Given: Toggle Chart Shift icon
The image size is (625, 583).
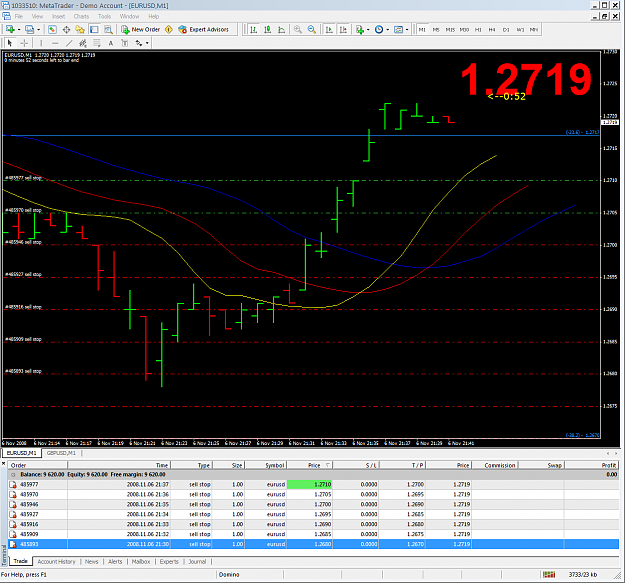Looking at the screenshot, I should point(343,29).
